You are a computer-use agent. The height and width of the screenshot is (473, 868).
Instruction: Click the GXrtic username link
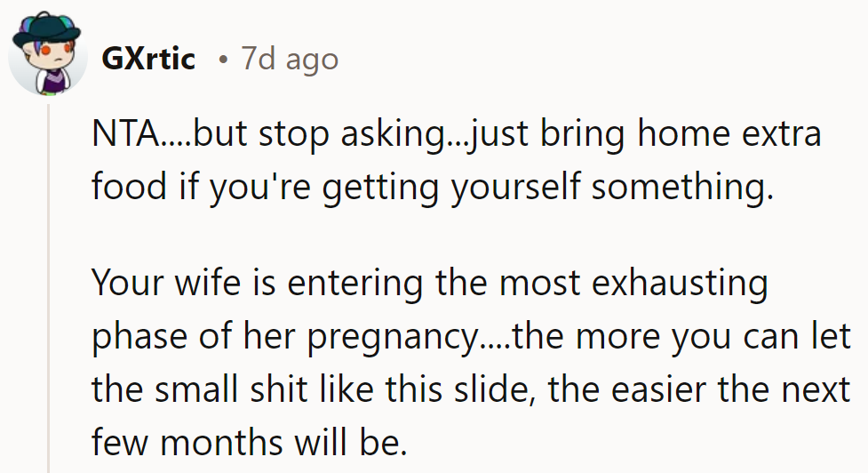[x=148, y=59]
